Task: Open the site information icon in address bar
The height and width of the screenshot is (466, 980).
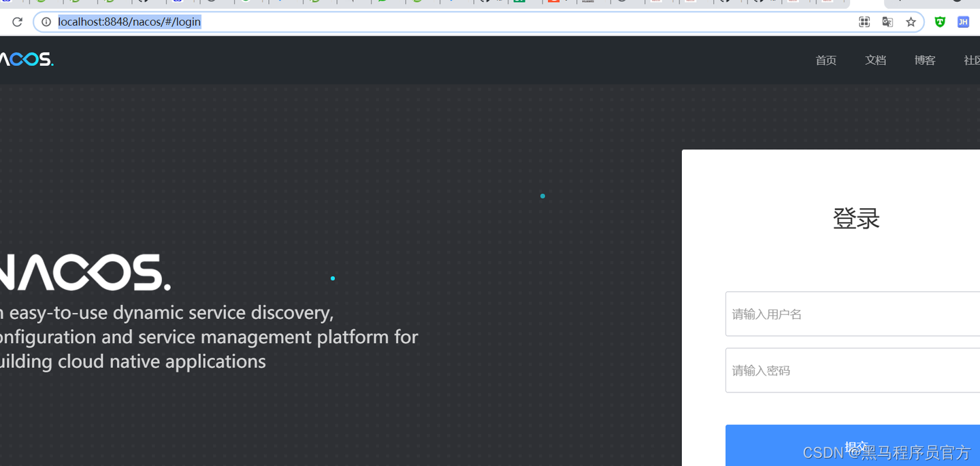Action: click(x=46, y=22)
